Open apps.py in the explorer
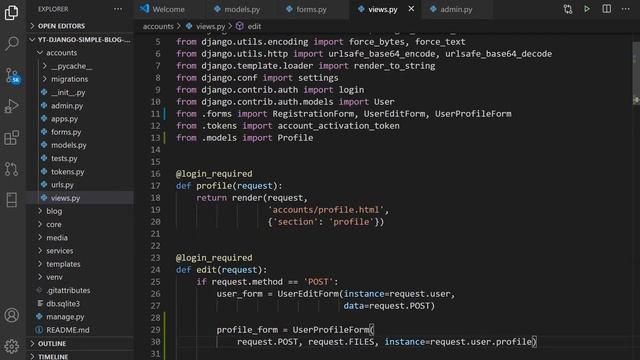Viewport: 640px width, 360px height. coord(80,119)
